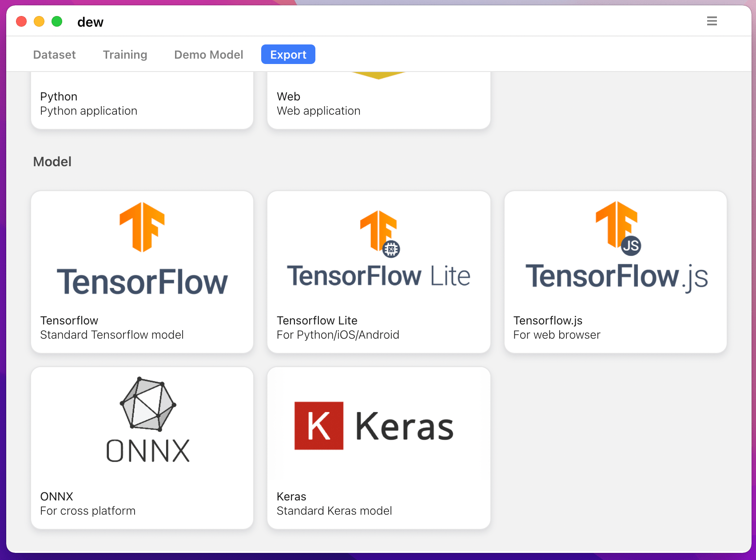The width and height of the screenshot is (756, 560).
Task: Export Standard Keras model
Action: (379, 448)
